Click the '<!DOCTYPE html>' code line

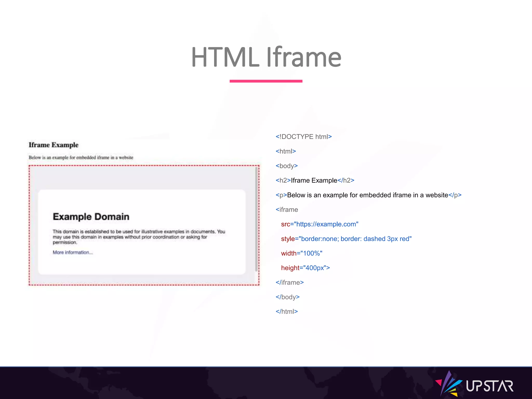(x=304, y=137)
